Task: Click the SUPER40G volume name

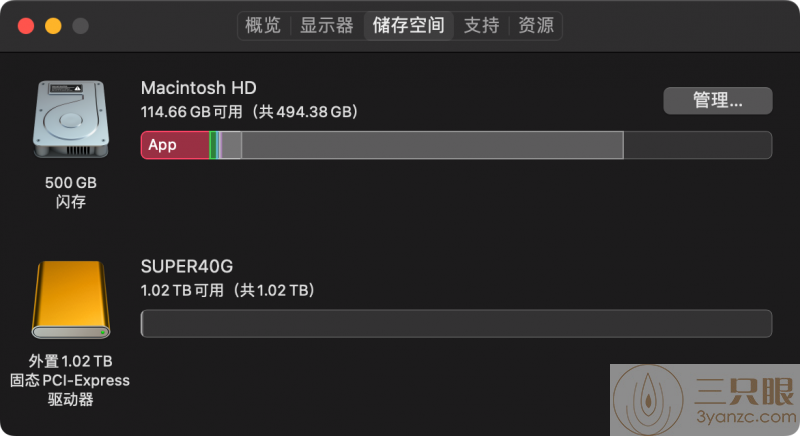Action: tap(187, 266)
